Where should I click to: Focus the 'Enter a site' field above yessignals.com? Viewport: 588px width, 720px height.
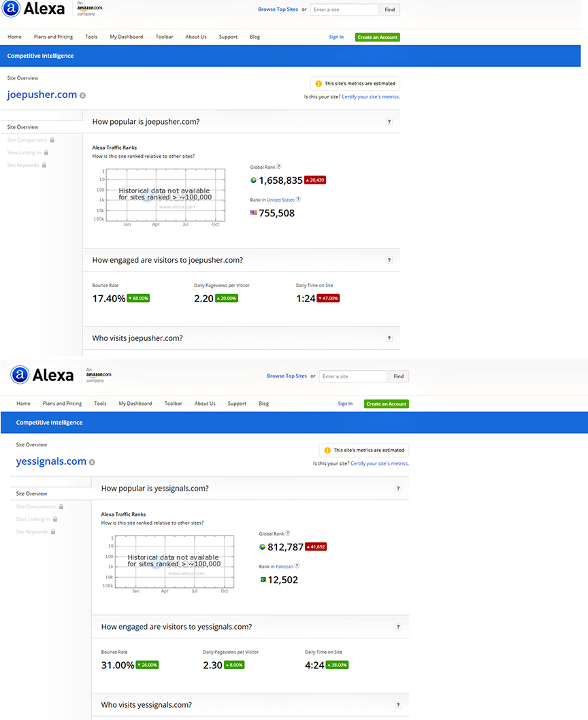point(353,376)
